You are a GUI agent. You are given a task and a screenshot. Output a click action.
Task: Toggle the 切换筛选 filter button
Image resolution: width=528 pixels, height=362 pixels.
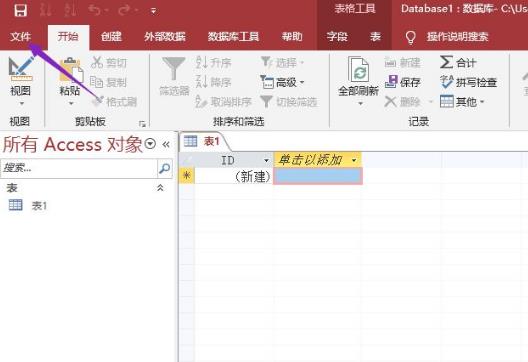[289, 101]
